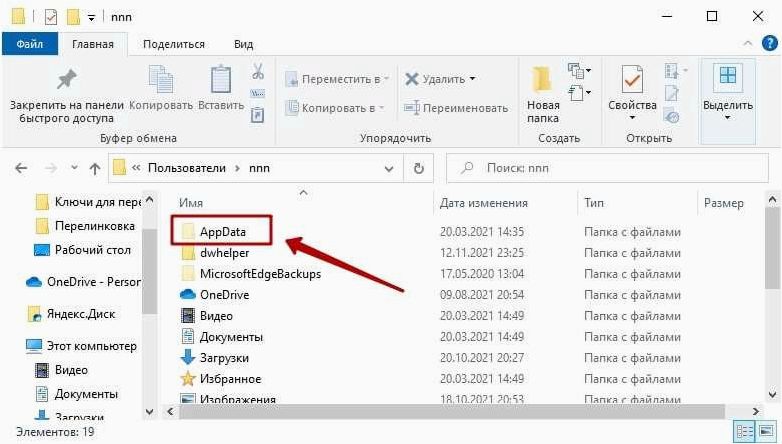Open Перелинковка in navigation pane
782x444 pixels.
(95, 226)
